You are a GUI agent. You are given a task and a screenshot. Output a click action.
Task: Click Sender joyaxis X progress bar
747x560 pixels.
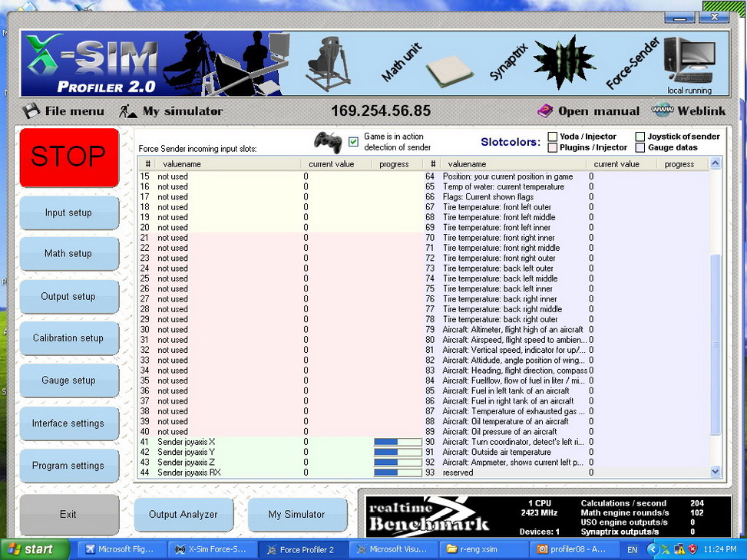tap(398, 442)
